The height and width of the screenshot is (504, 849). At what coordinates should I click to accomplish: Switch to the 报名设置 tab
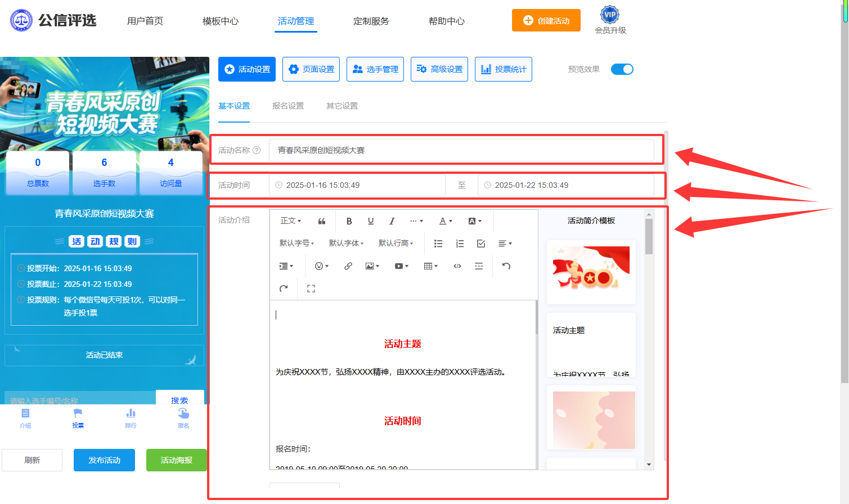point(288,106)
